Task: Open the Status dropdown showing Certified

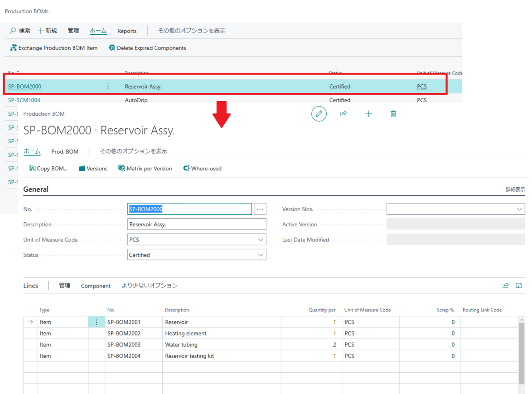Action: pos(261,255)
